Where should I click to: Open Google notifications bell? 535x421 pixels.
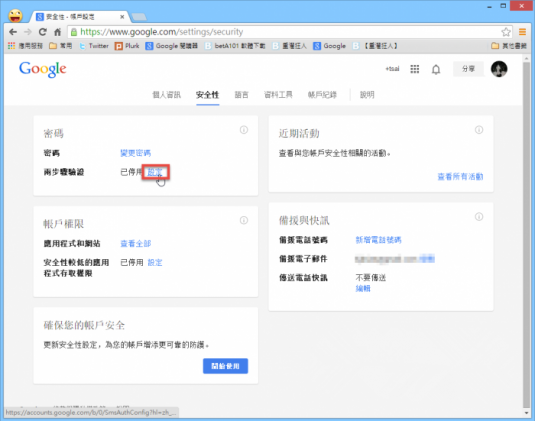(x=436, y=70)
